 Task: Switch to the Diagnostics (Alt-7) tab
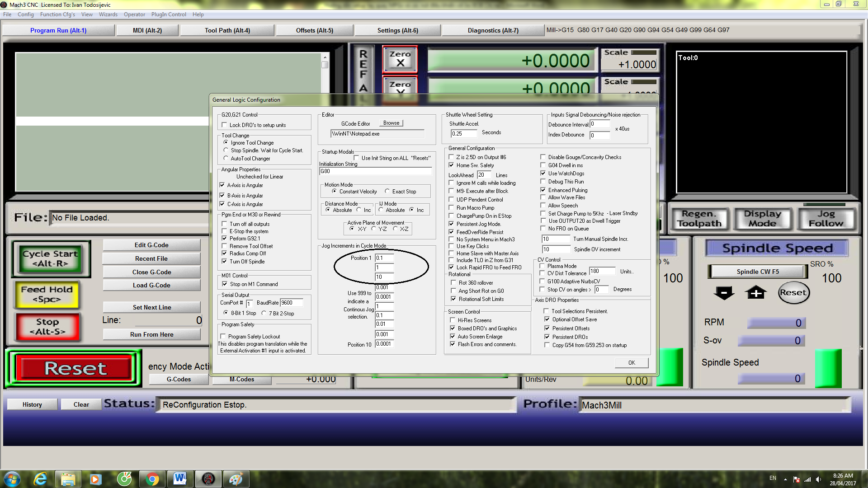[x=493, y=30]
